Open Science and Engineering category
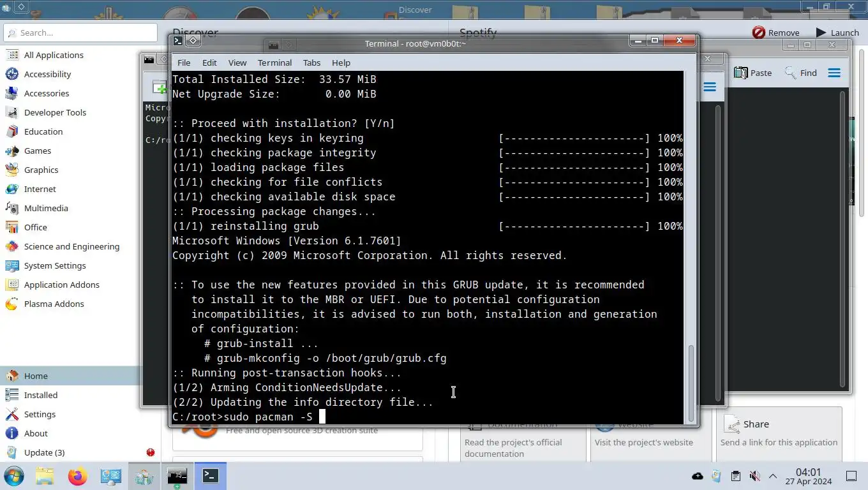The image size is (868, 490). [x=70, y=246]
